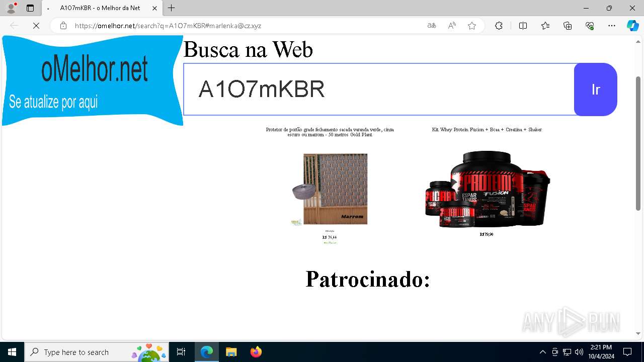The height and width of the screenshot is (362, 644).
Task: Click the Patrocinado heading
Action: pos(368,279)
